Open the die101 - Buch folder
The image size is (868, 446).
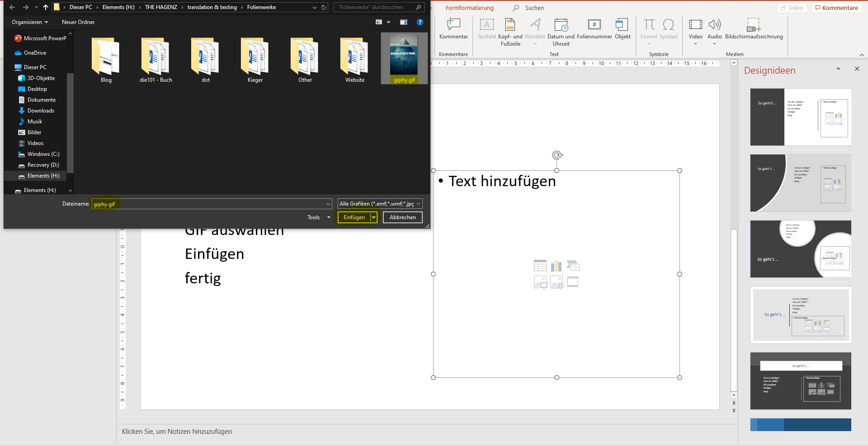click(x=156, y=61)
